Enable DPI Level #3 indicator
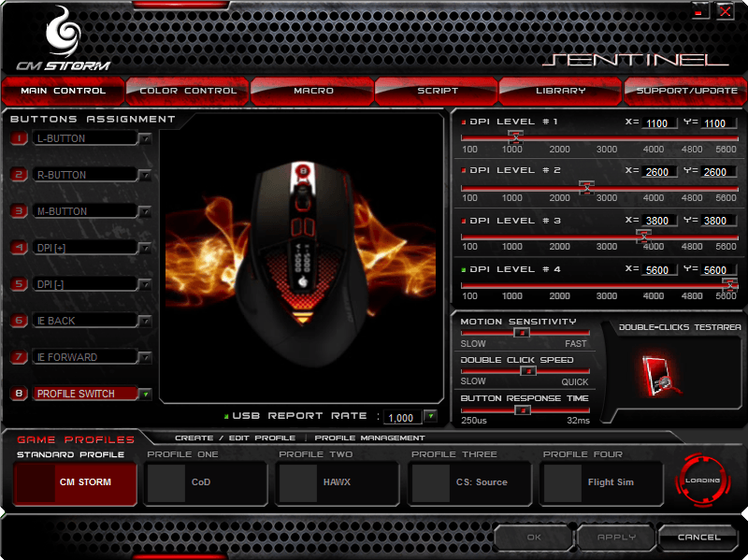The image size is (748, 560). (x=463, y=221)
